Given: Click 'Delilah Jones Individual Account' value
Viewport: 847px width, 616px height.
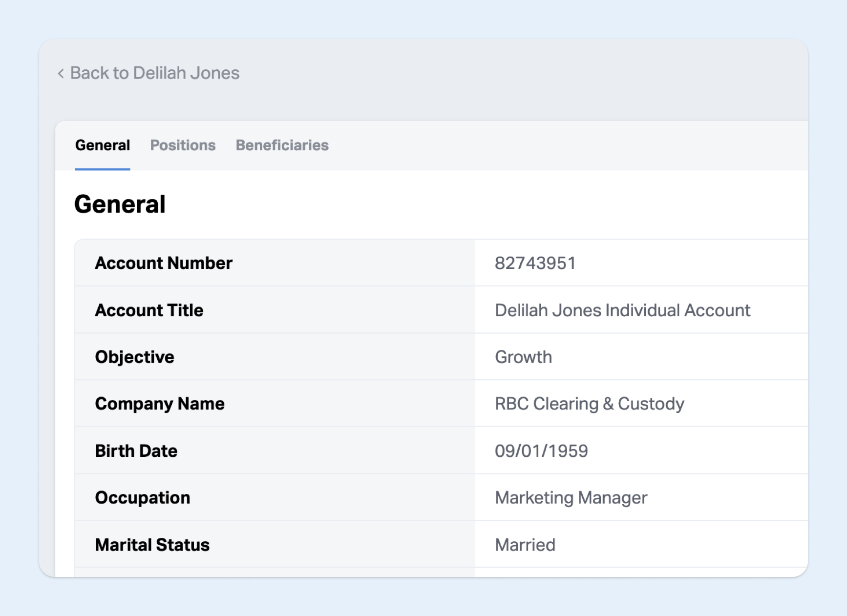Looking at the screenshot, I should [622, 310].
